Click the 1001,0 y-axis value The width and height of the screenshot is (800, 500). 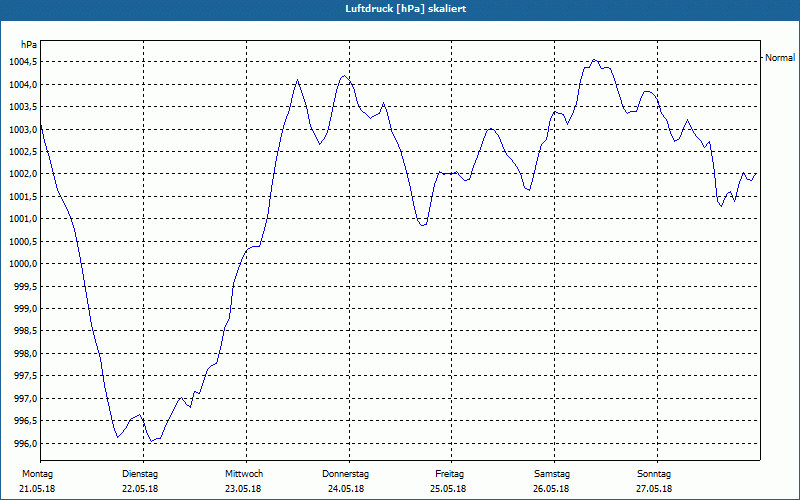coord(23,219)
